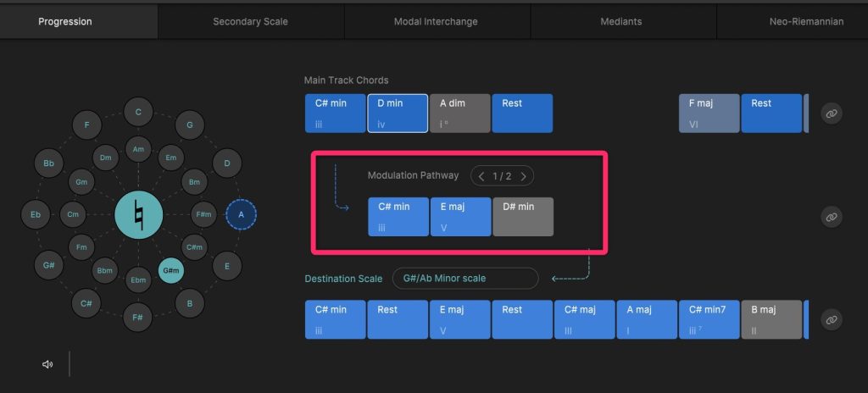Toggle the F#m node in inner circle
This screenshot has height=393, width=868.
point(203,214)
